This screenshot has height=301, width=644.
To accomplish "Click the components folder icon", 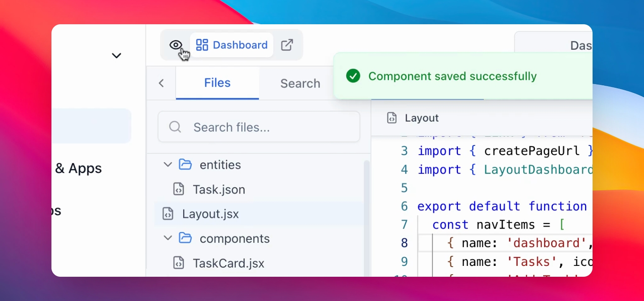I will click(x=185, y=238).
